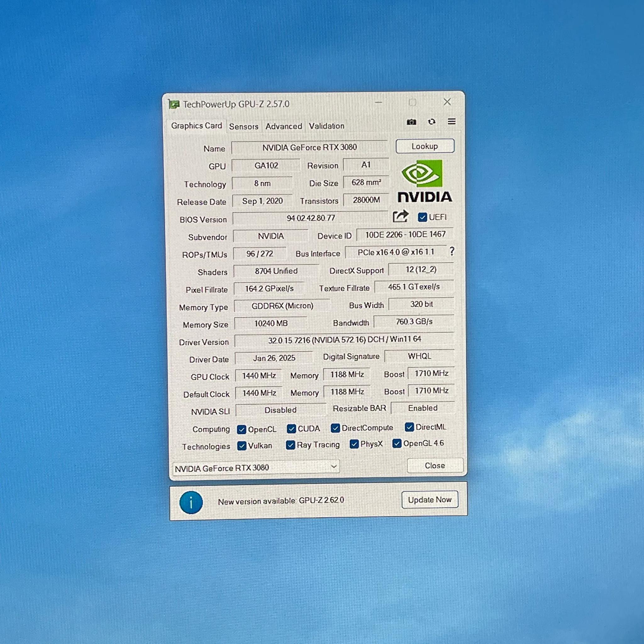
Task: Open the GPU selector dropdown RTX 3080
Action: click(256, 467)
